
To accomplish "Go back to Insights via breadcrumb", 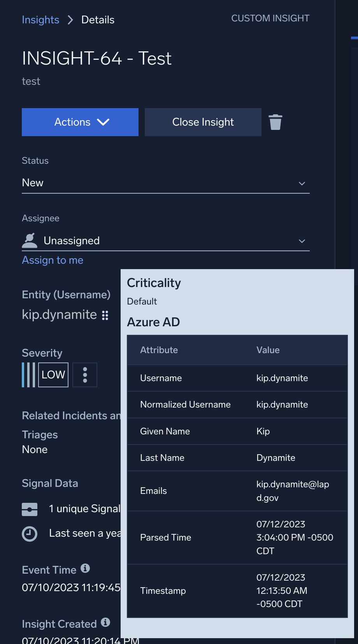I will (40, 20).
